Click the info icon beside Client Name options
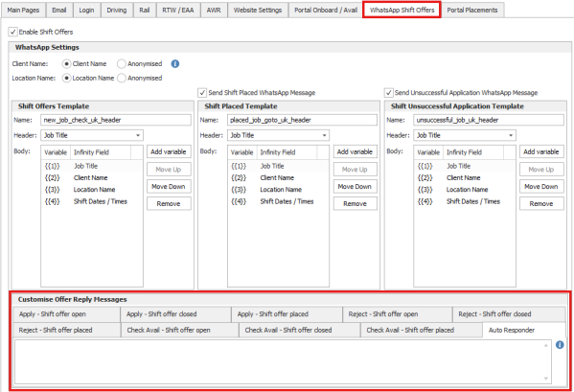Screen dimensions: 574x392 (175, 63)
